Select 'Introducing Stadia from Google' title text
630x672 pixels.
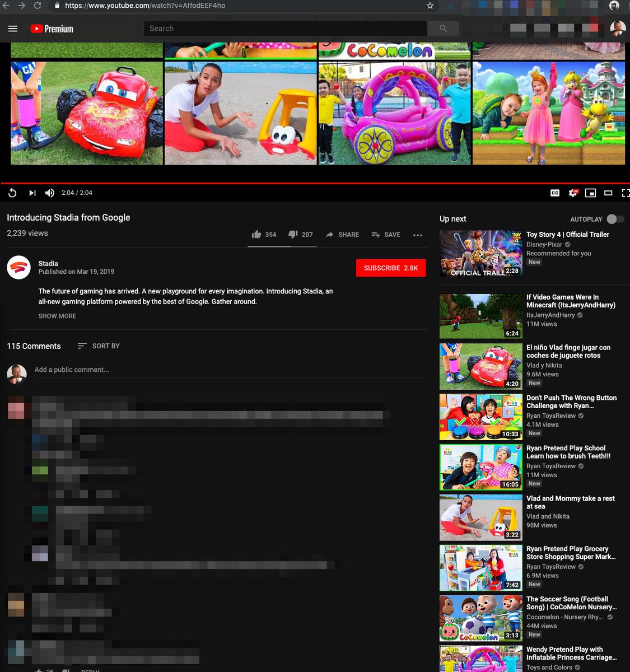coord(68,218)
